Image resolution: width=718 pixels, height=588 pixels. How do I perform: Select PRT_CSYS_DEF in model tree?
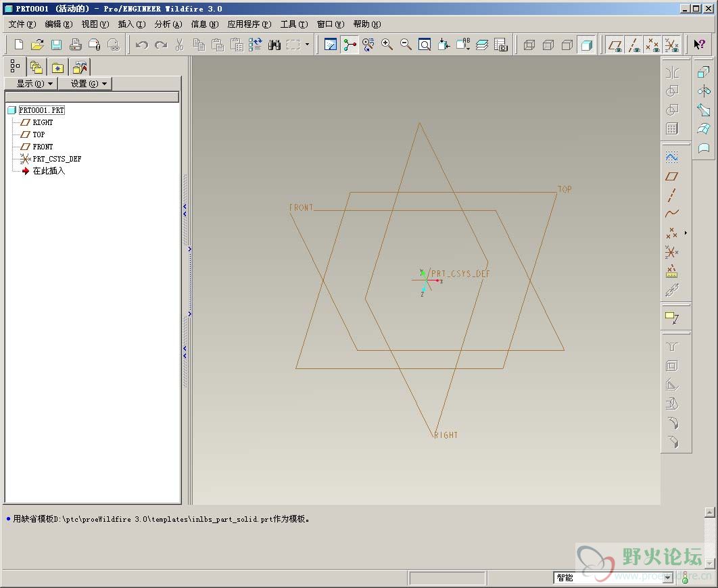point(57,159)
